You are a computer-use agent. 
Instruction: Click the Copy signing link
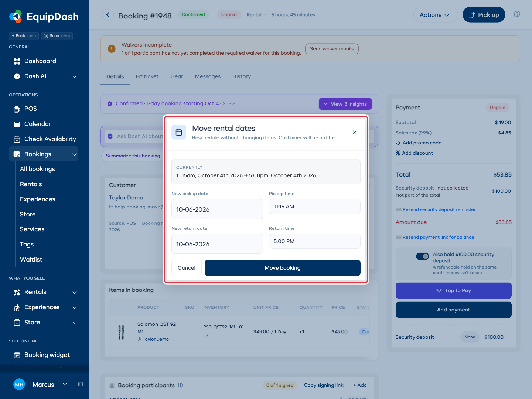324,385
